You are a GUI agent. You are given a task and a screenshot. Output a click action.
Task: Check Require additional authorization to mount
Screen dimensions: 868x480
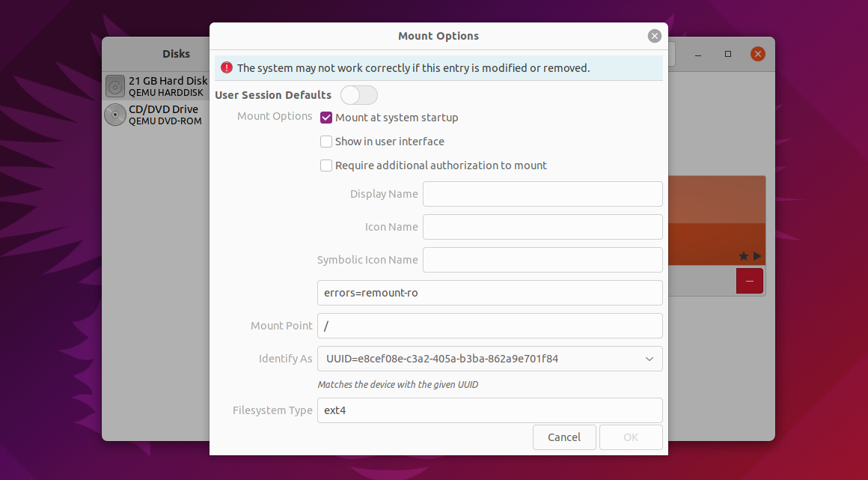pos(326,165)
